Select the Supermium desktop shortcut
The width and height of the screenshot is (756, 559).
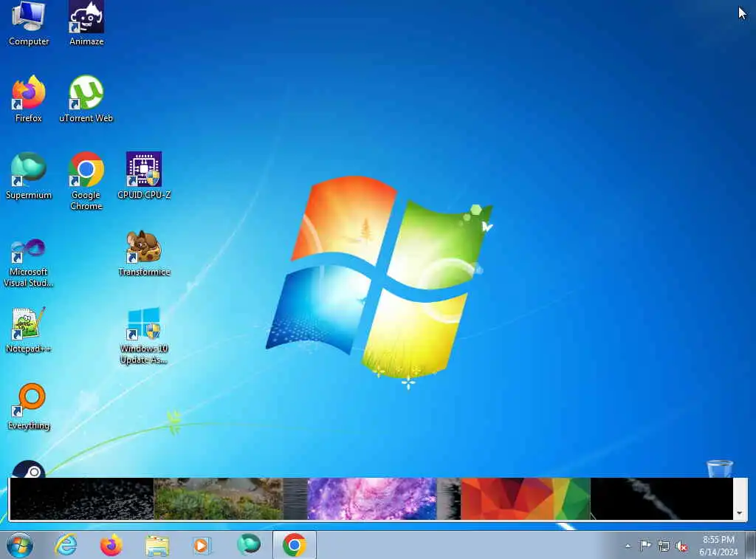(x=29, y=176)
